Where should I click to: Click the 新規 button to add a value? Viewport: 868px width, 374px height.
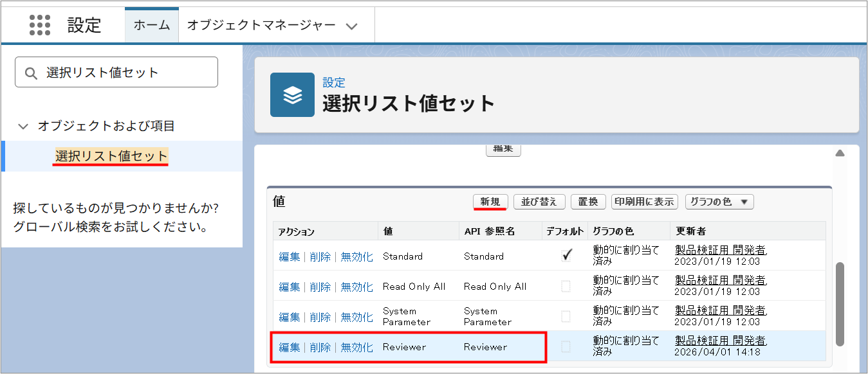point(492,201)
